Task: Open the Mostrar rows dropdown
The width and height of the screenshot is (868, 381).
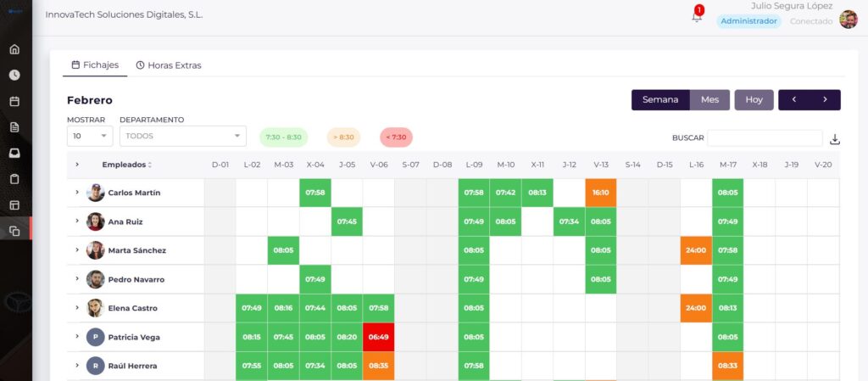Action: tap(89, 136)
